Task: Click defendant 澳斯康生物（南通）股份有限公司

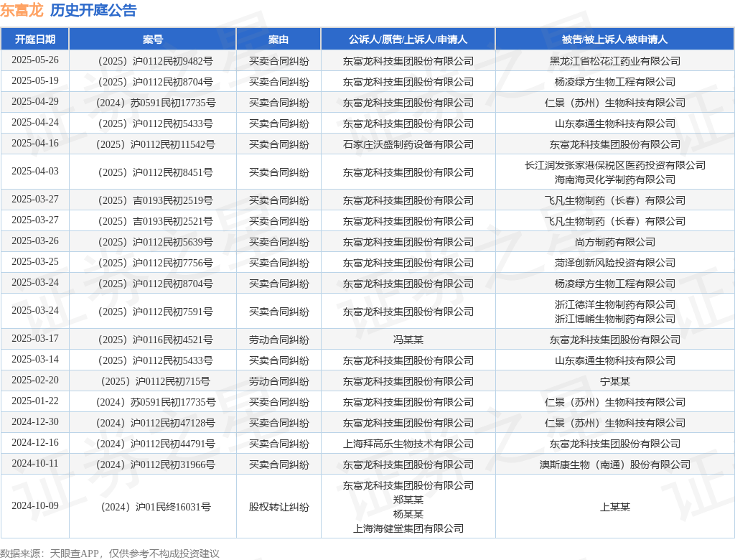Action: pos(614,465)
